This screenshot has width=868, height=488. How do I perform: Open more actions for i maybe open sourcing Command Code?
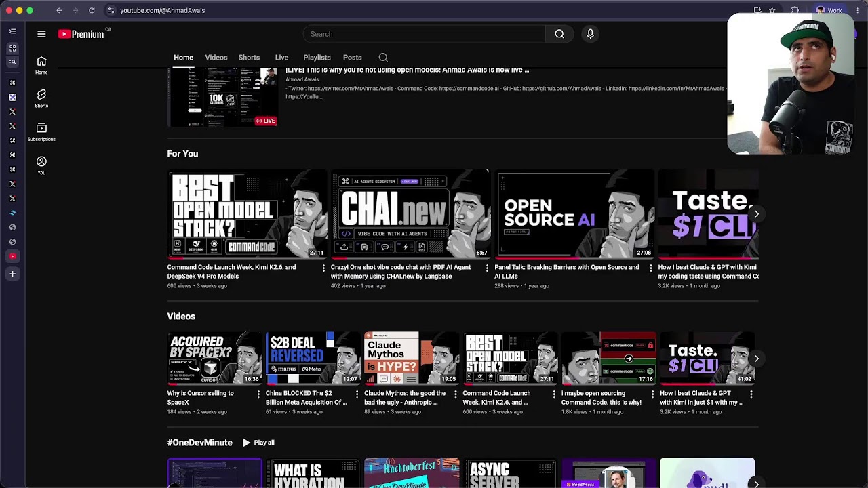652,394
